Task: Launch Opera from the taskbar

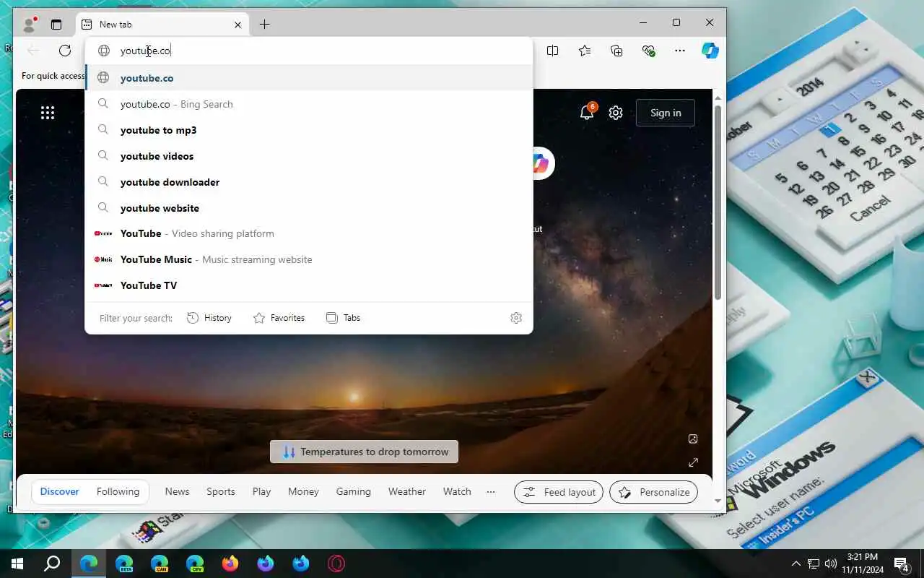Action: click(336, 564)
